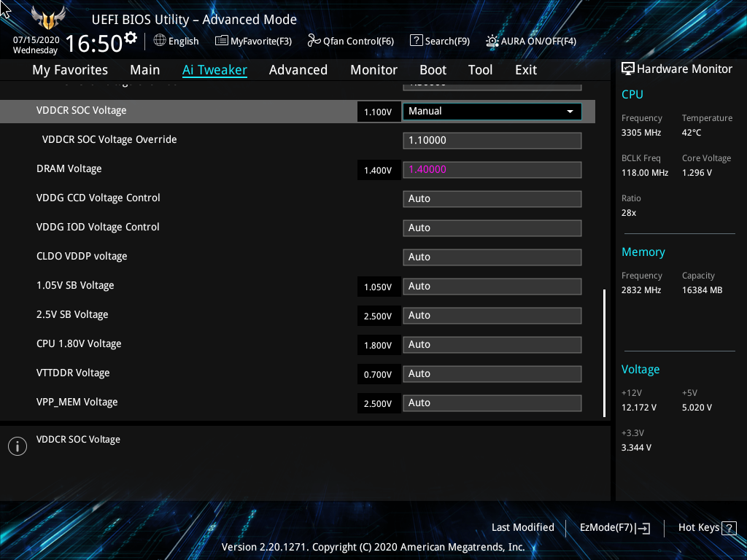The image size is (747, 560).
Task: Click the settings gear beside the clock
Action: (x=131, y=38)
